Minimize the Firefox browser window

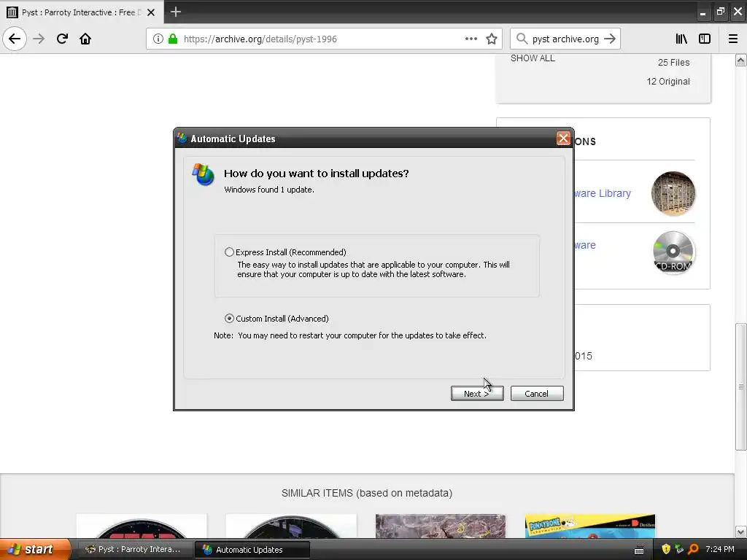[703, 12]
